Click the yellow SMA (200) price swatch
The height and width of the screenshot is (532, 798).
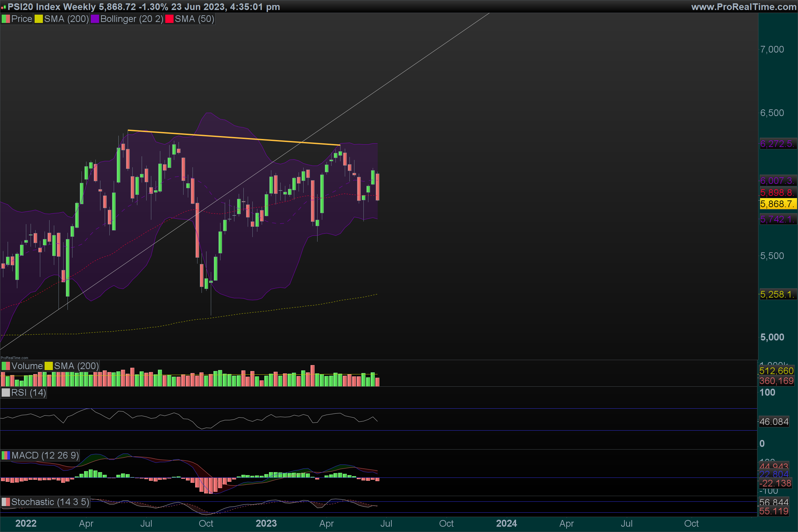click(39, 19)
